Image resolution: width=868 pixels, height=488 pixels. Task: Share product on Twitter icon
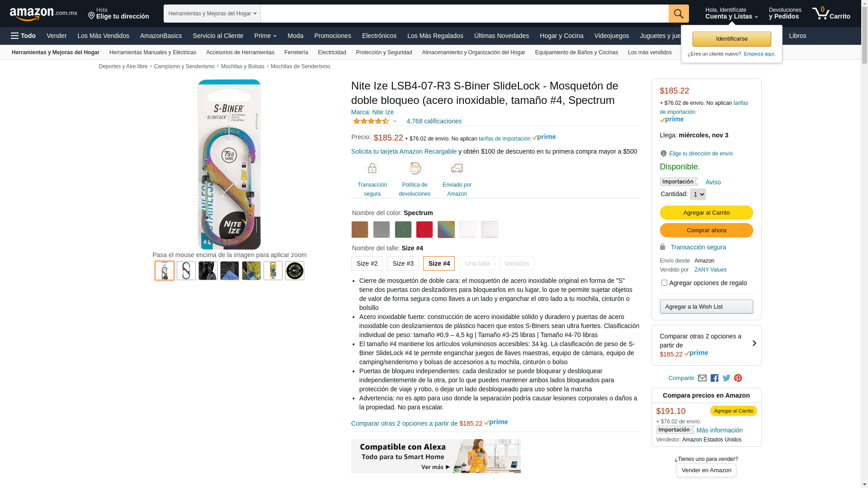point(726,378)
